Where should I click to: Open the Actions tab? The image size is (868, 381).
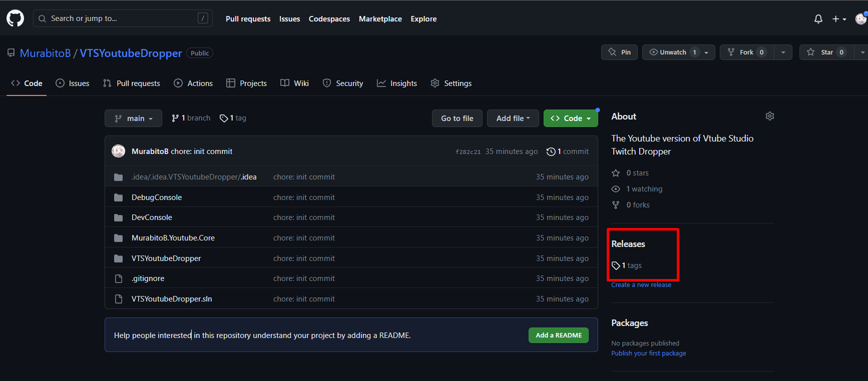(193, 83)
